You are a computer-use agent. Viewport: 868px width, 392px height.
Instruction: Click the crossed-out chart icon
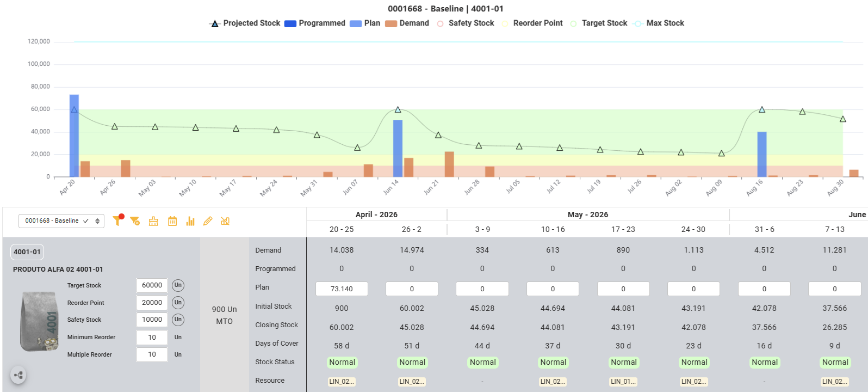click(225, 221)
